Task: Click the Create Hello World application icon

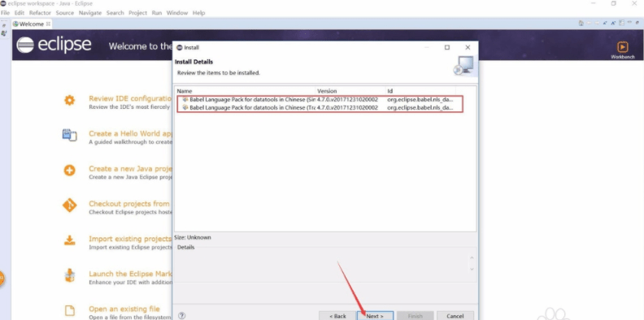Action: (69, 135)
